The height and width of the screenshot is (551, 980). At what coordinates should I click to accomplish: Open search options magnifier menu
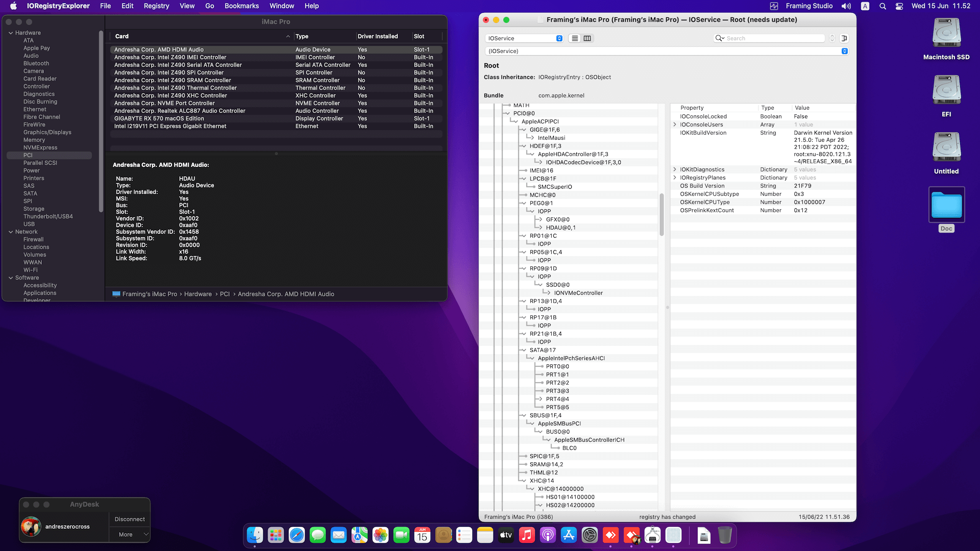click(720, 38)
